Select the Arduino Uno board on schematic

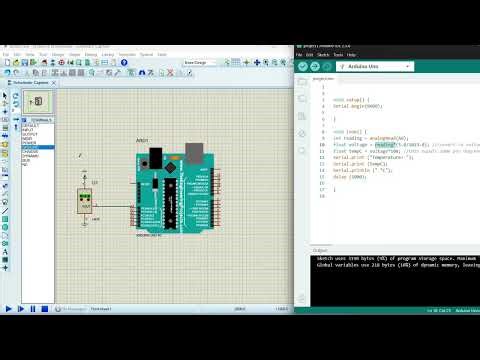[175, 188]
